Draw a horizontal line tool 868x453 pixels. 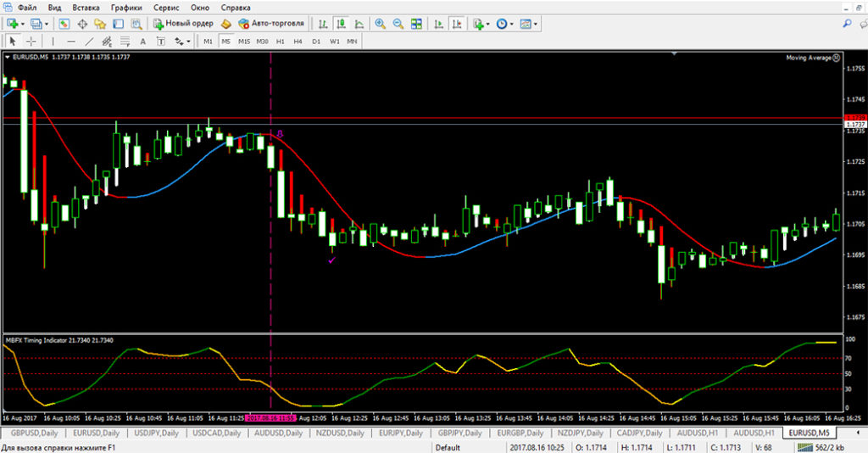click(71, 42)
